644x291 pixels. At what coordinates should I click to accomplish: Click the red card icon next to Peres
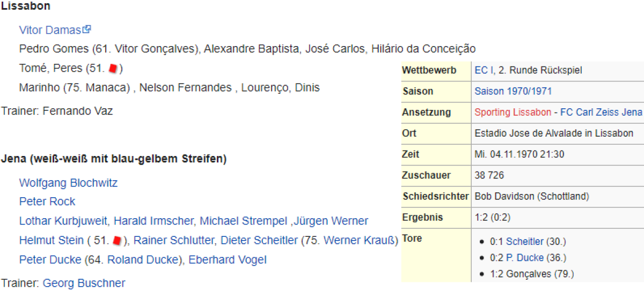pyautogui.click(x=113, y=69)
